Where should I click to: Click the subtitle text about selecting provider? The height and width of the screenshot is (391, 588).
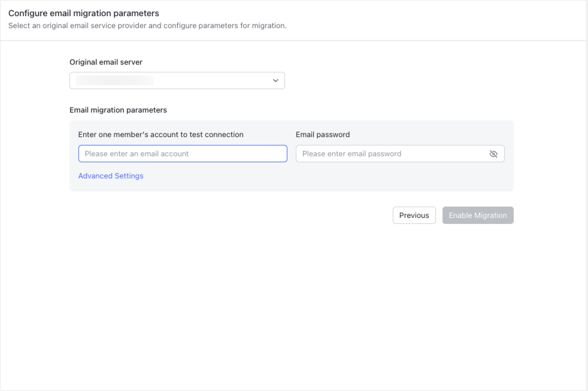147,26
